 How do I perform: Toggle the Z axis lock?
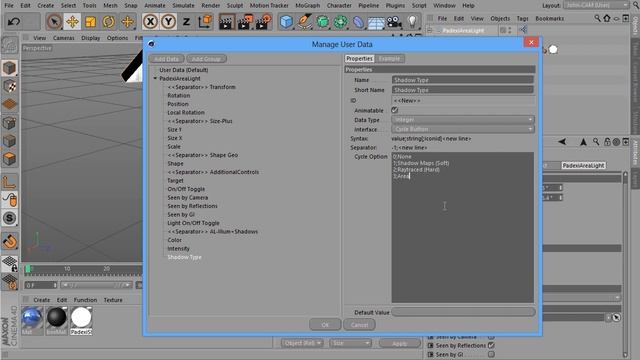186,21
